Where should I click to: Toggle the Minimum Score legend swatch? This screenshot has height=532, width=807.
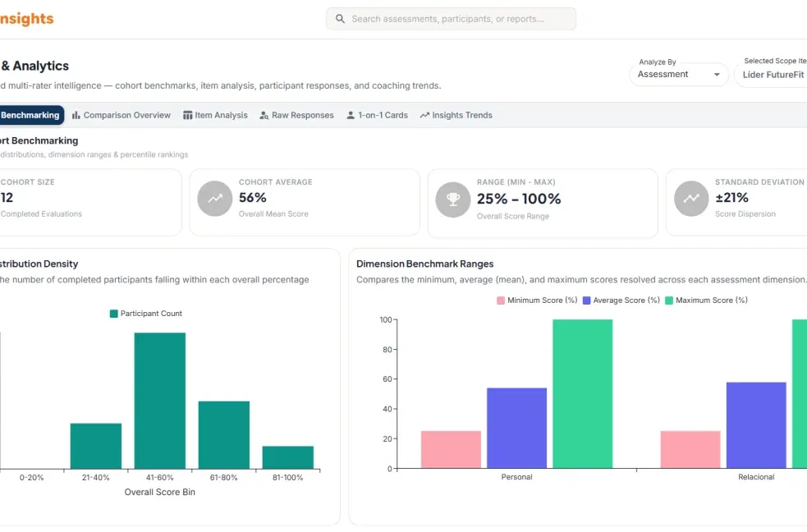click(x=501, y=300)
